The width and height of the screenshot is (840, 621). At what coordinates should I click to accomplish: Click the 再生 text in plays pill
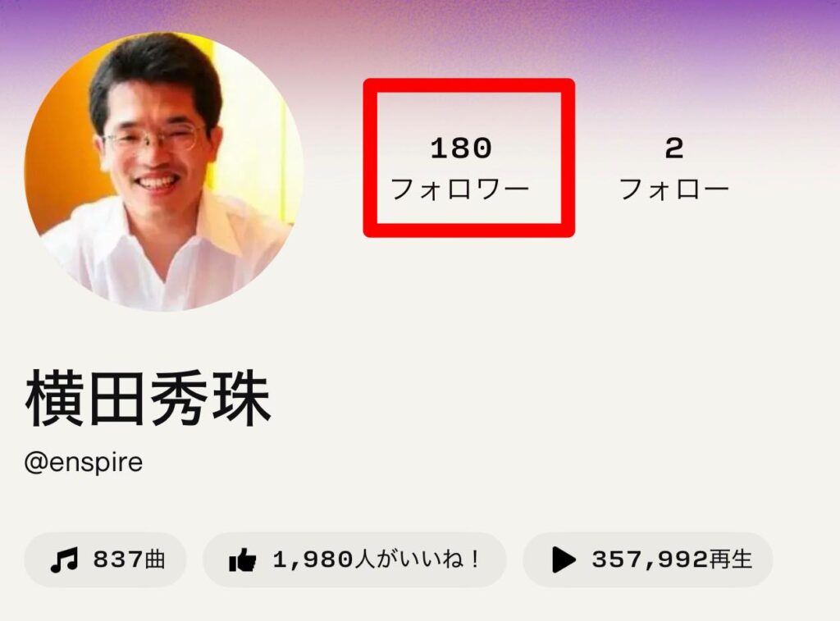click(x=731, y=560)
